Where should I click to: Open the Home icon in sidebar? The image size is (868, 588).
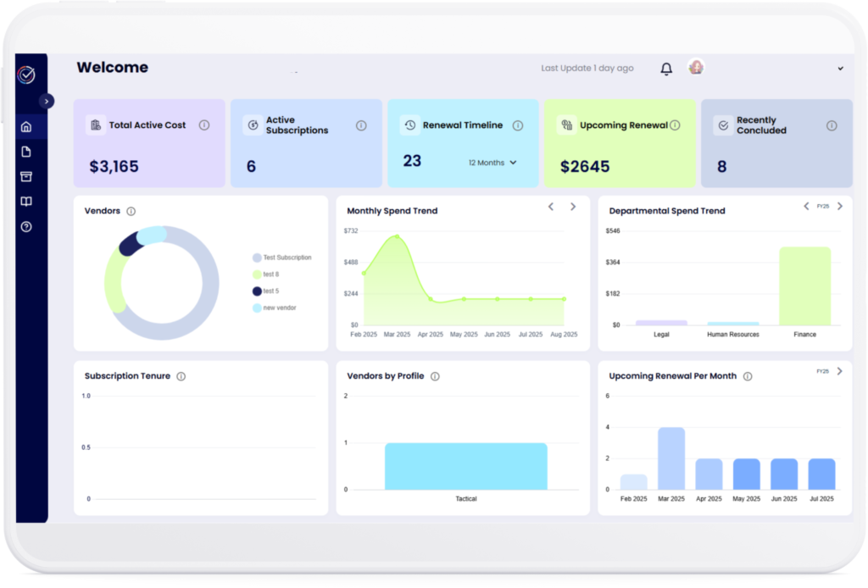(x=26, y=127)
